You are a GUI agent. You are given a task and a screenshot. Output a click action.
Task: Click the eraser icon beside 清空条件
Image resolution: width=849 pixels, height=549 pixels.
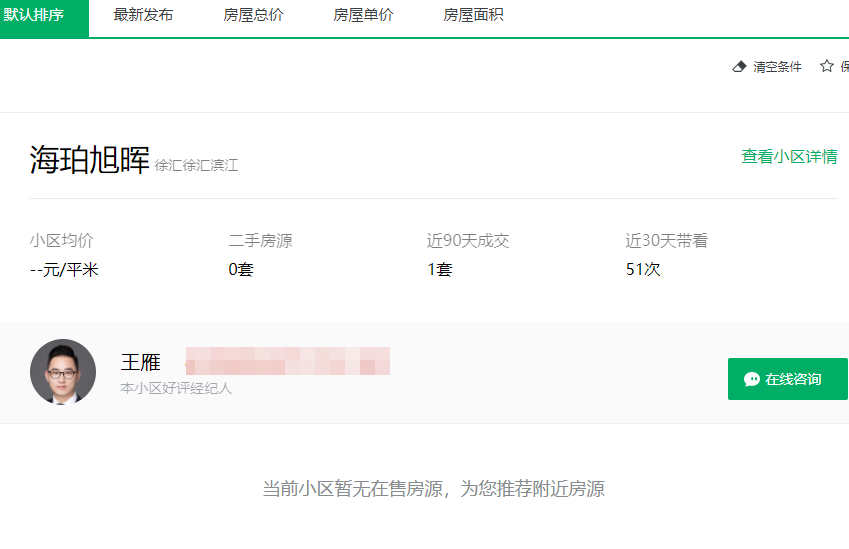740,67
